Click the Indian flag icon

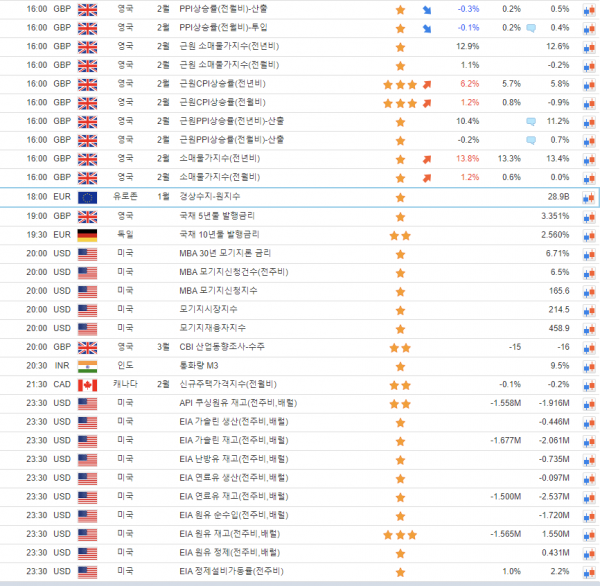coord(87,366)
